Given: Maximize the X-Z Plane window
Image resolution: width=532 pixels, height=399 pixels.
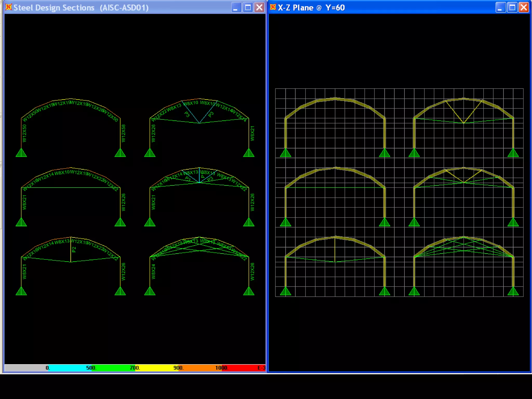Looking at the screenshot, I should (512, 8).
